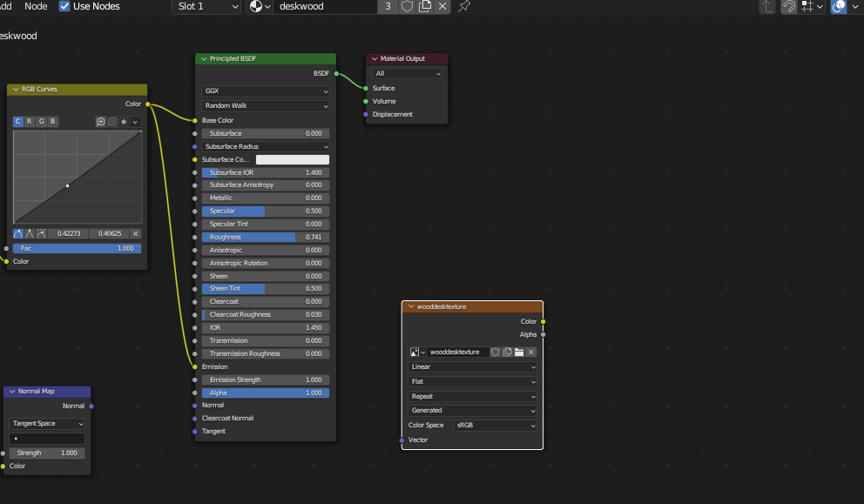Viewport: 864px width, 504px height.
Task: Click the Normal Map Strength field
Action: 47,454
